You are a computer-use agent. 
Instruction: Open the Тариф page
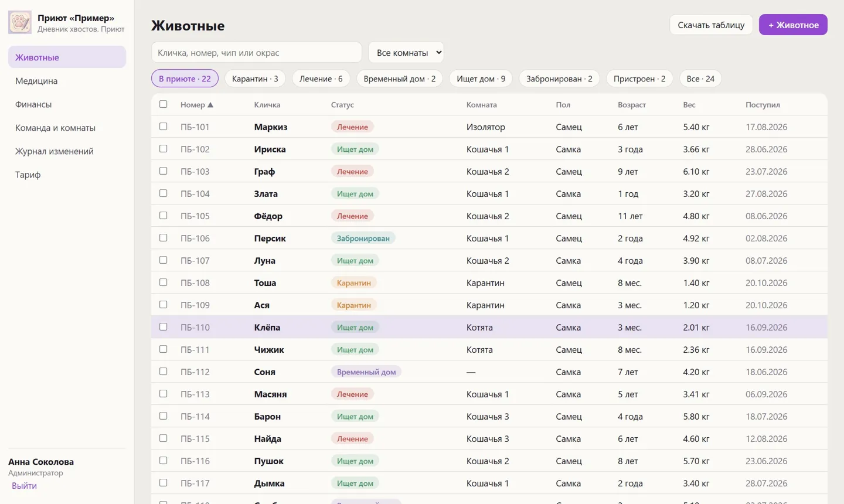click(x=67, y=175)
